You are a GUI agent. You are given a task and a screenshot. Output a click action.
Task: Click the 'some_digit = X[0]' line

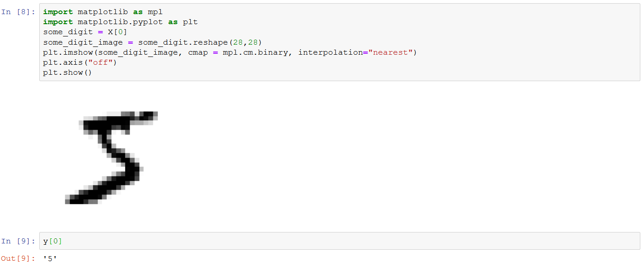[85, 32]
